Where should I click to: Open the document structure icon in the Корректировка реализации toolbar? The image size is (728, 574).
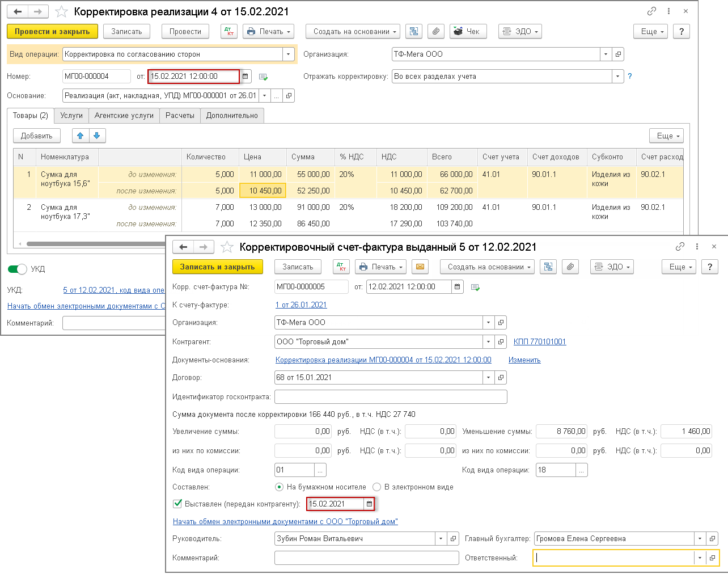(414, 31)
